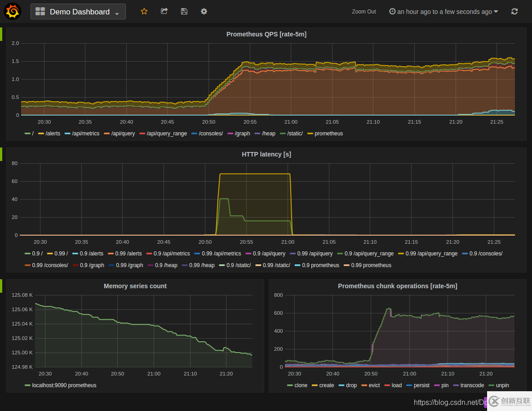Click the refresh dashboard icon
Viewport: 532px width, 411px height.
514,12
